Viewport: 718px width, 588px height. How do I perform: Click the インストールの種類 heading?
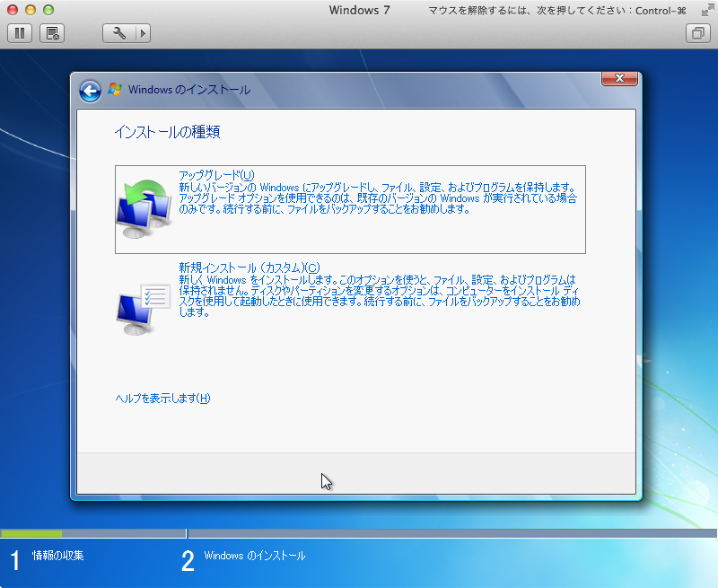[x=167, y=132]
